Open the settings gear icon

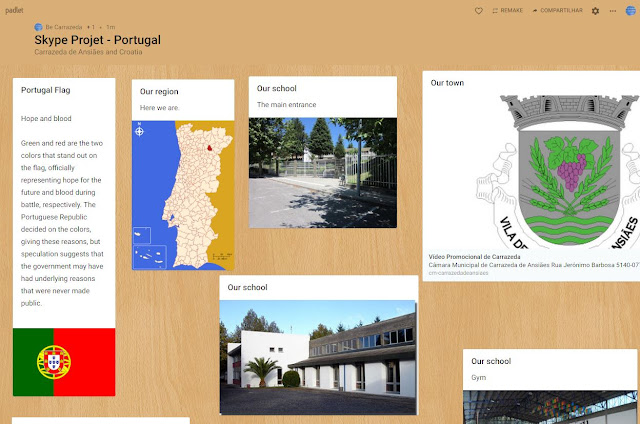(x=596, y=11)
